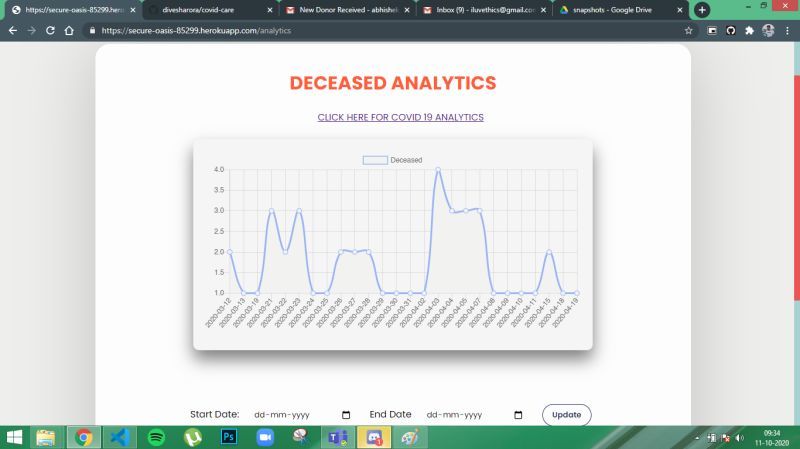Open Chrome from the taskbar
Viewport: 800px width, 449px height.
click(x=84, y=437)
